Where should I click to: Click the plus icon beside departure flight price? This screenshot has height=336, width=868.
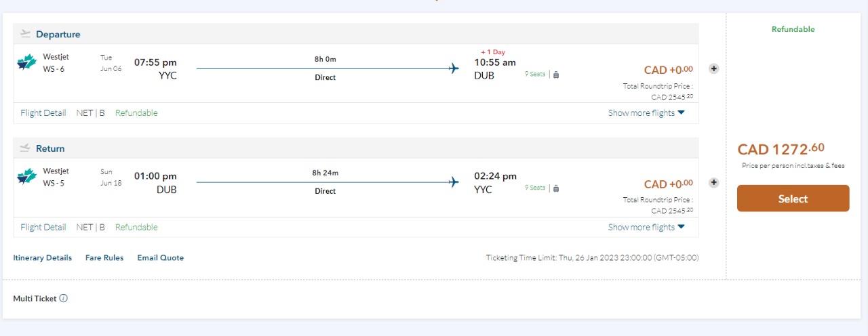713,68
